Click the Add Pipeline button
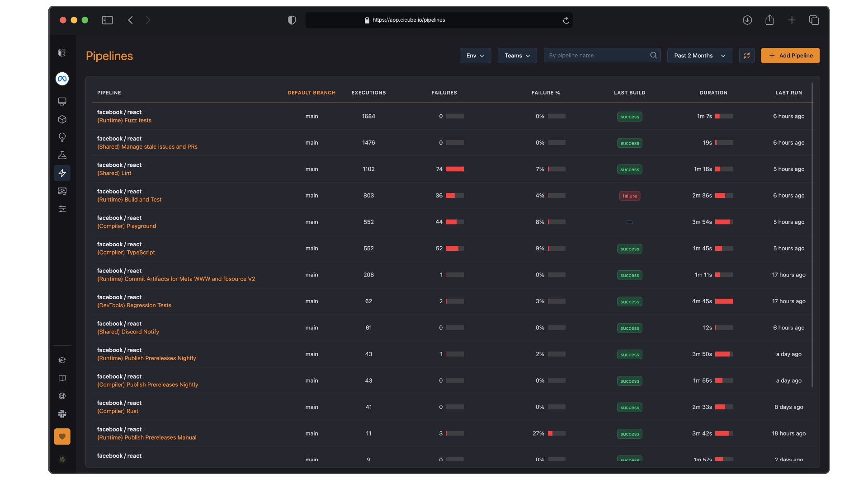Image resolution: width=868 pixels, height=488 pixels. pos(790,55)
